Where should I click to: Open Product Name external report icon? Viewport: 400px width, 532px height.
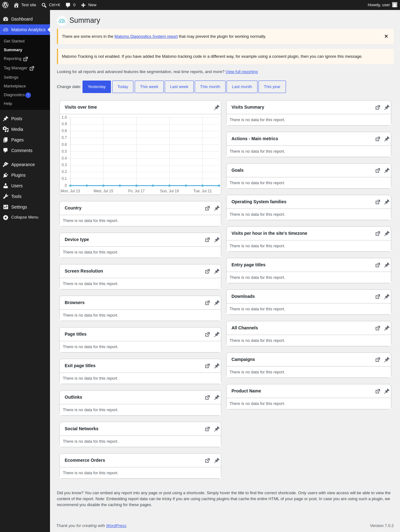378,391
